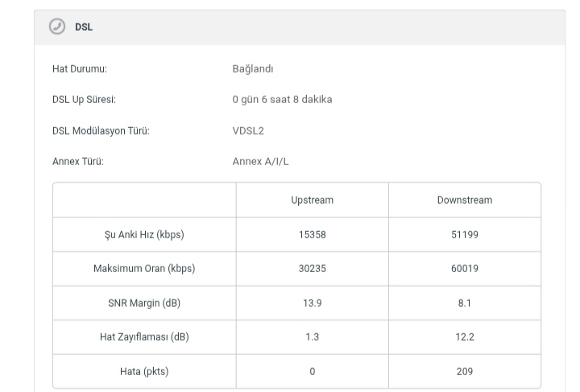
Task: Click upstream current speed 15358
Action: (x=312, y=235)
